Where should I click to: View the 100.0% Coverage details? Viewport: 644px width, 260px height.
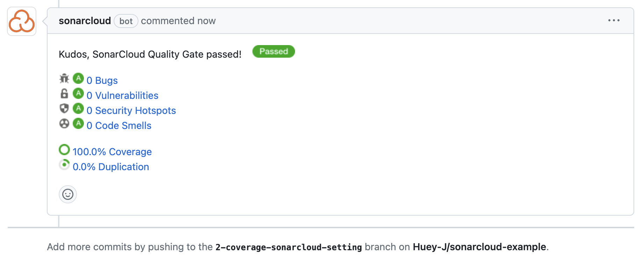click(x=112, y=152)
